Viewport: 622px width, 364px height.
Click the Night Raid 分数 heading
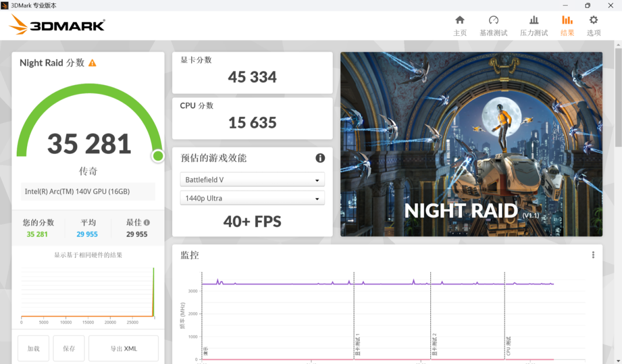pos(52,63)
